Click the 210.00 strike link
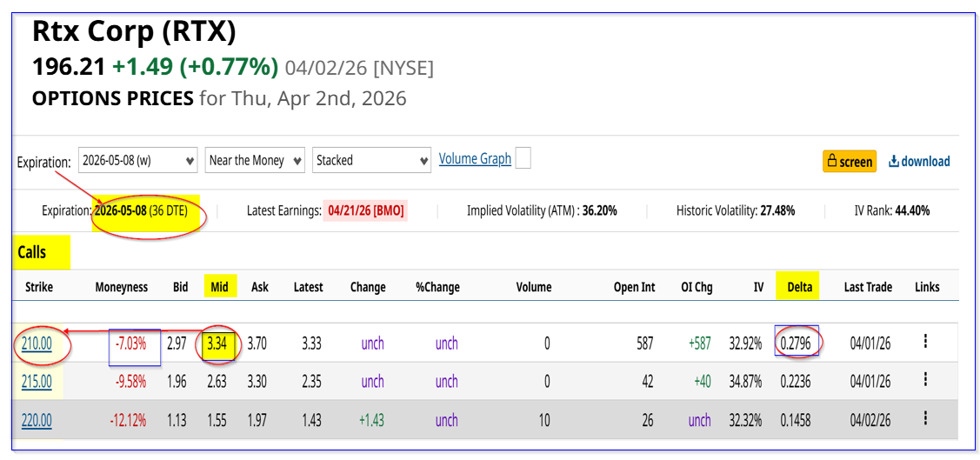 click(37, 343)
